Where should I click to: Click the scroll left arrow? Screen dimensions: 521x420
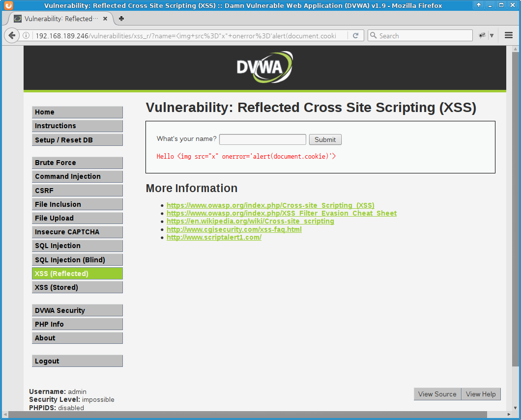(5, 415)
